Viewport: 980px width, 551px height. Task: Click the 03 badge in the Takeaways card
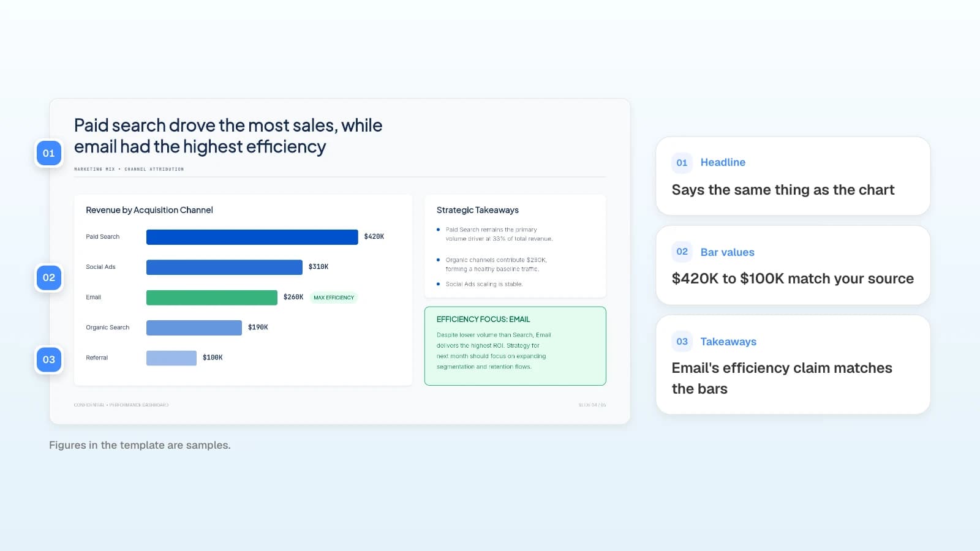pos(682,342)
